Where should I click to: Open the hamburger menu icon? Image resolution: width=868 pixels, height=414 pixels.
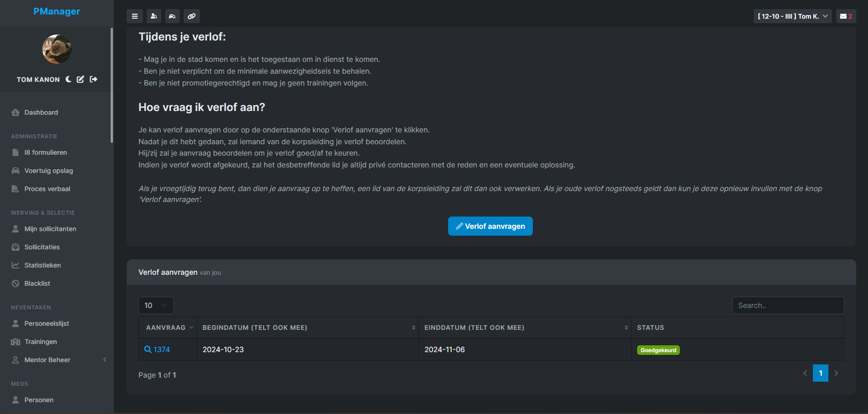point(135,16)
